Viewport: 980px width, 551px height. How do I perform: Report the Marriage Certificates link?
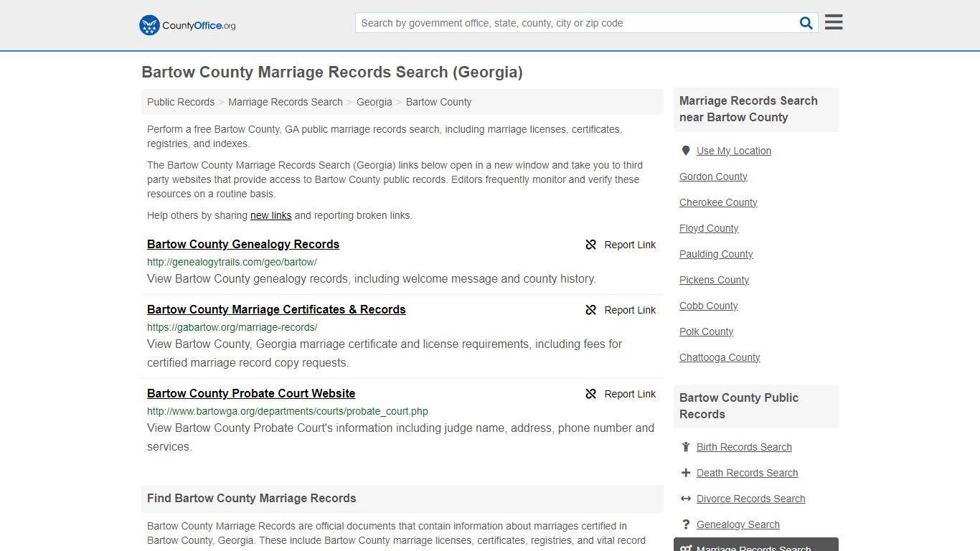621,310
